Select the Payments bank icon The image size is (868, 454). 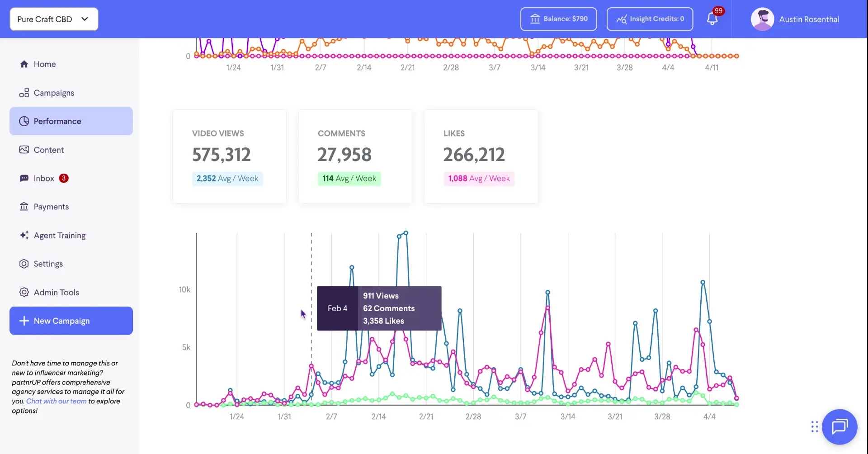coord(24,206)
